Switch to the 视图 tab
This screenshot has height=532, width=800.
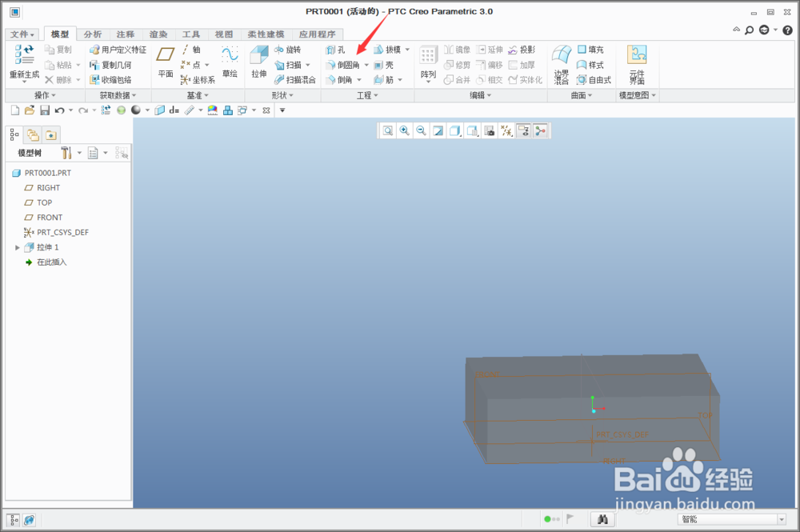coord(223,34)
